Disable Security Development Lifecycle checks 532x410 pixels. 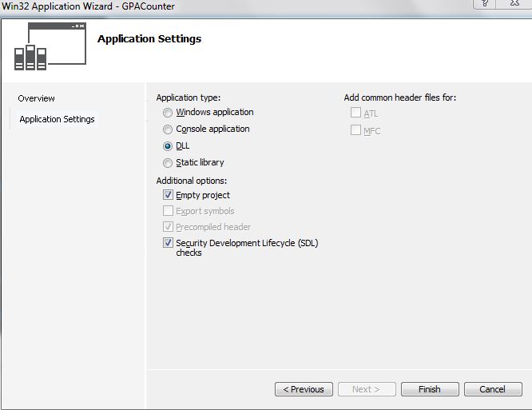click(169, 243)
